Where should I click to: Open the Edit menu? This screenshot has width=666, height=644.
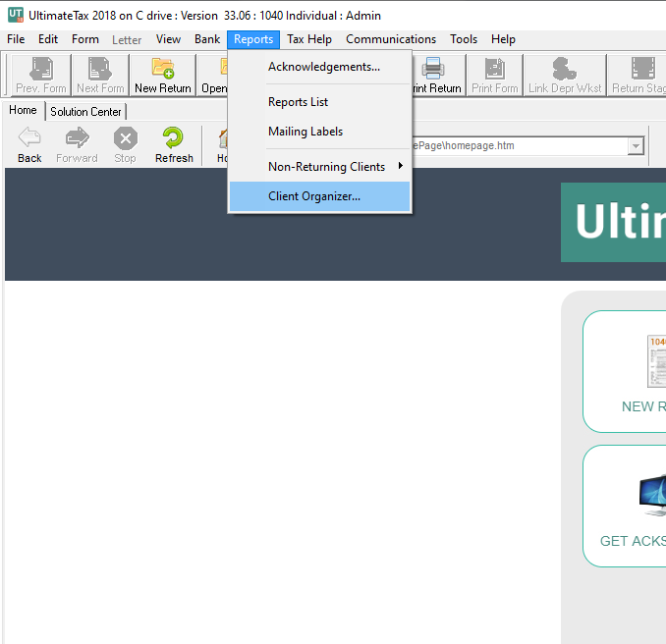coord(48,39)
